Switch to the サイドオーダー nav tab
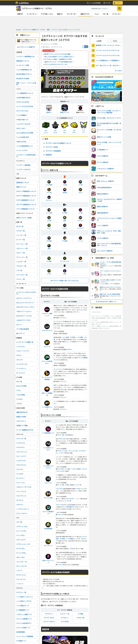 click(72, 14)
